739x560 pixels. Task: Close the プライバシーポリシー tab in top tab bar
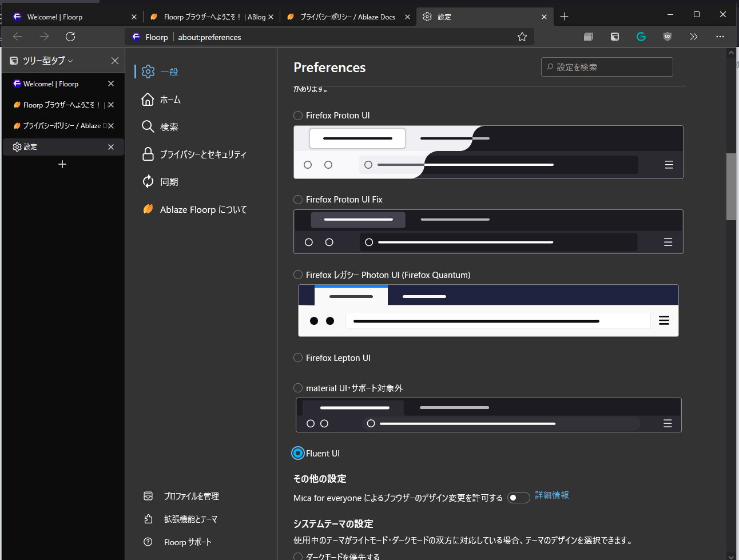point(407,17)
